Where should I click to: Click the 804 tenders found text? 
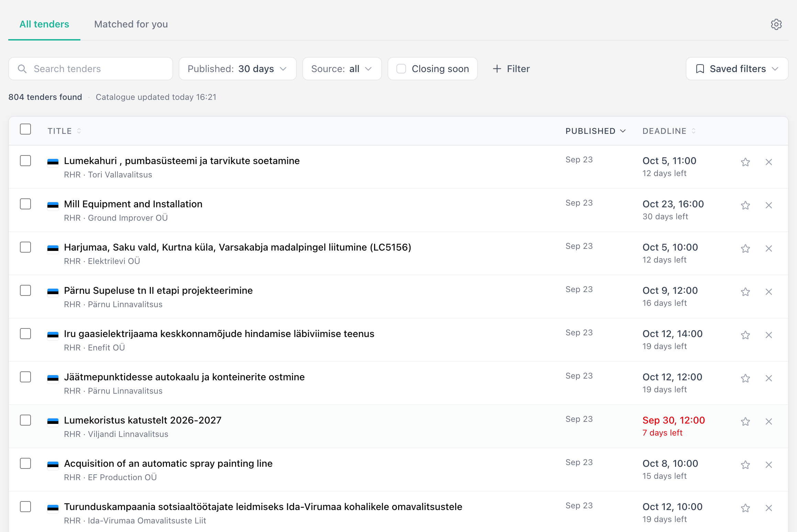click(x=45, y=97)
